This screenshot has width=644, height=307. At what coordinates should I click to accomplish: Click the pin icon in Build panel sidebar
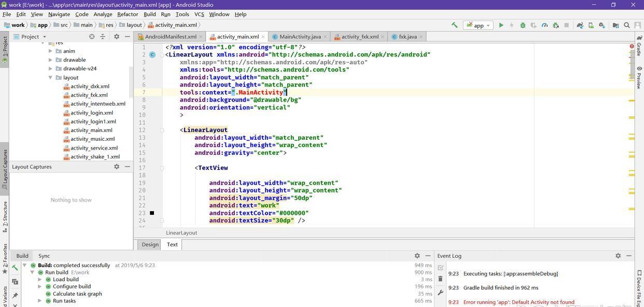click(15, 296)
